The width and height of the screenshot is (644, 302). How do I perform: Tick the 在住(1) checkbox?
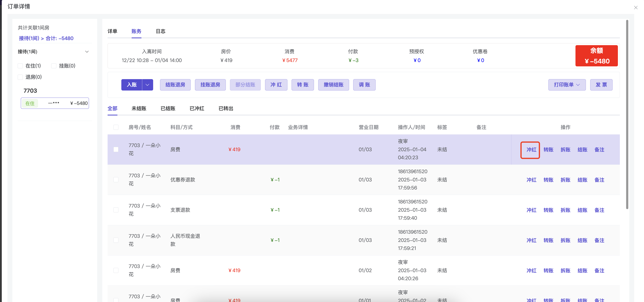[20, 66]
